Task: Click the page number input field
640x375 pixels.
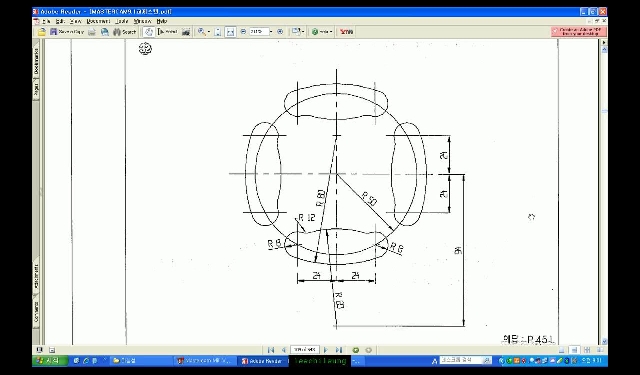Action: click(305, 350)
